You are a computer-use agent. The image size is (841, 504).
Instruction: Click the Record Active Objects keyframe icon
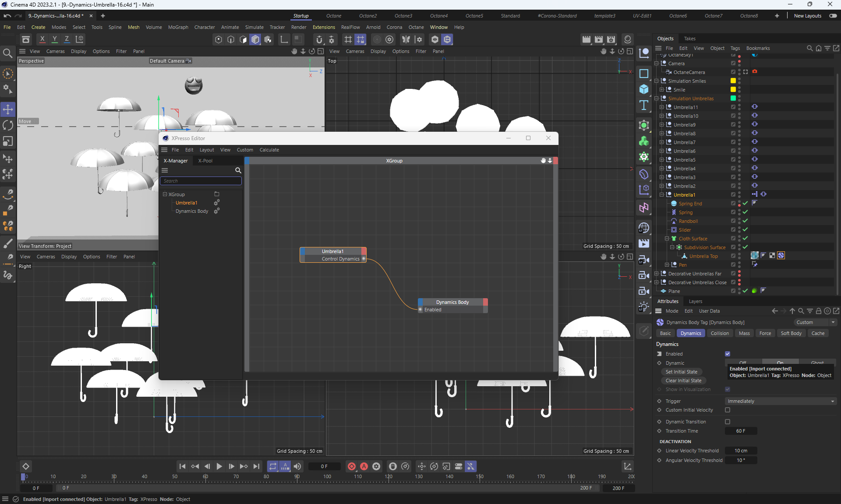pos(351,466)
